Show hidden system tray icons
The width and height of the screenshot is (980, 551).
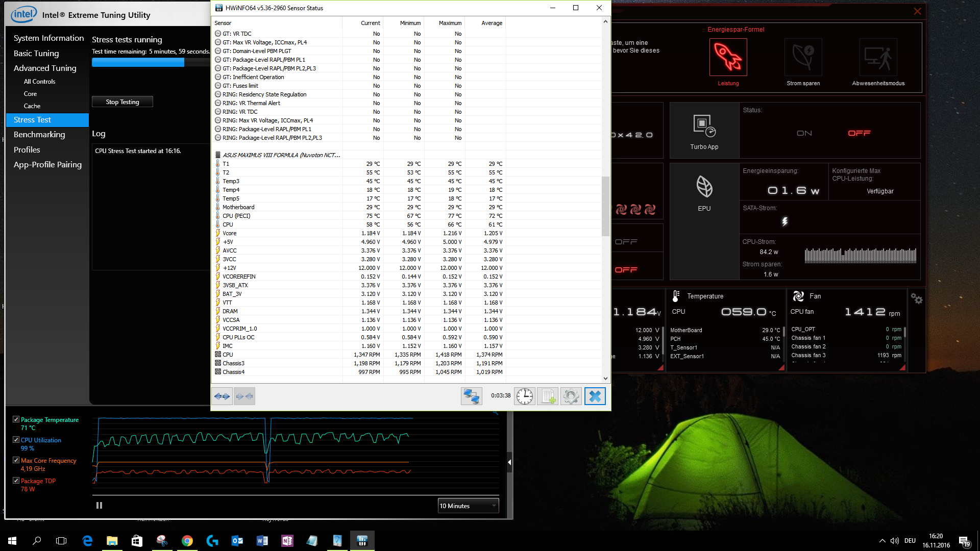882,541
